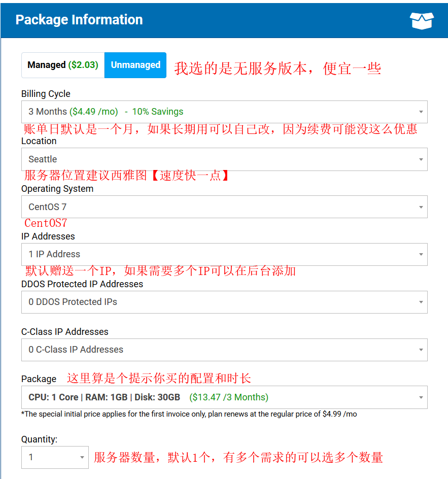The width and height of the screenshot is (448, 479).
Task: Click the Billing Cycle dropdown arrow
Action: pos(421,112)
